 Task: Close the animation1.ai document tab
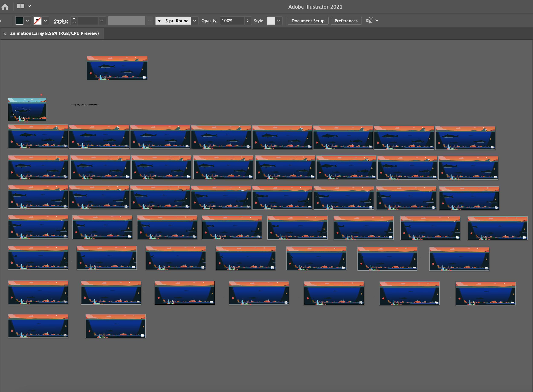click(x=5, y=34)
